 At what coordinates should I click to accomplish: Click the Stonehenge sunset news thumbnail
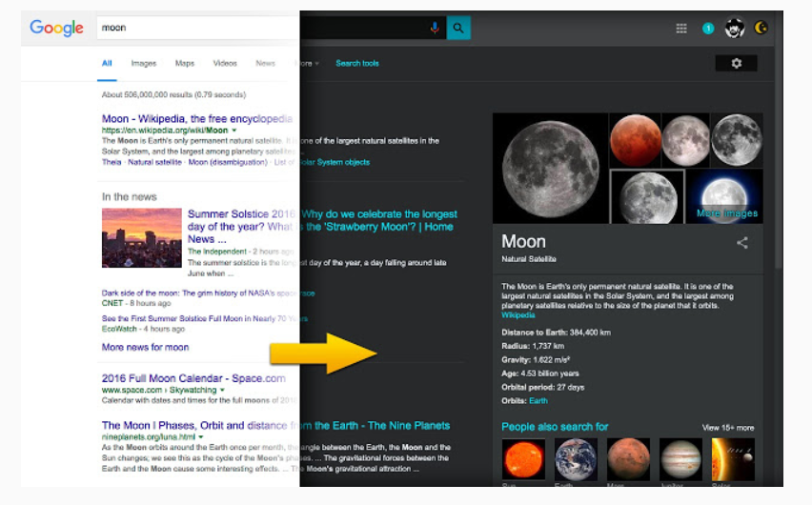[142, 238]
